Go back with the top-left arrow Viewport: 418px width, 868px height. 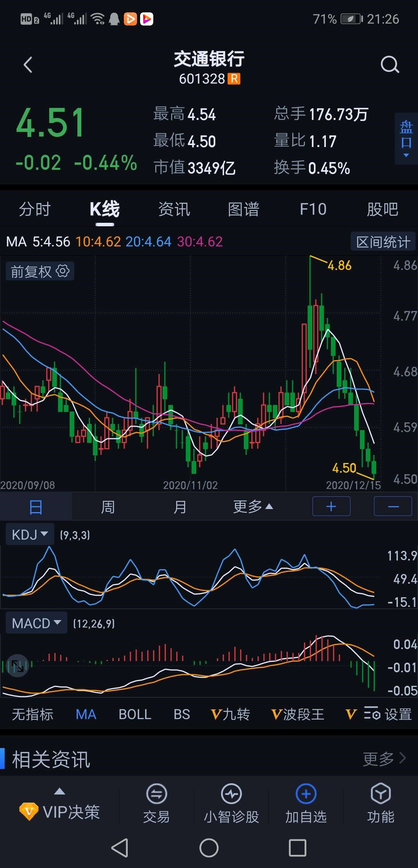28,65
